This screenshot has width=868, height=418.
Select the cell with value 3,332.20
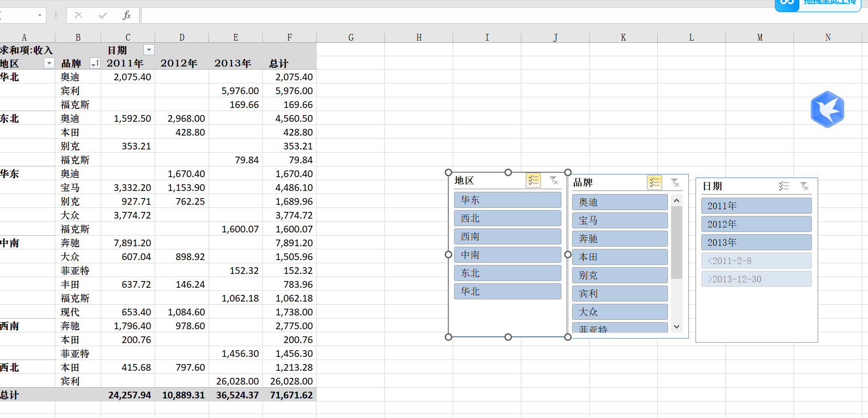(x=128, y=187)
